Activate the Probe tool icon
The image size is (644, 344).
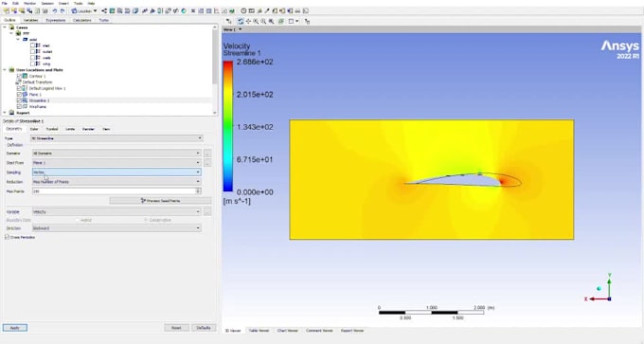tap(267, 10)
